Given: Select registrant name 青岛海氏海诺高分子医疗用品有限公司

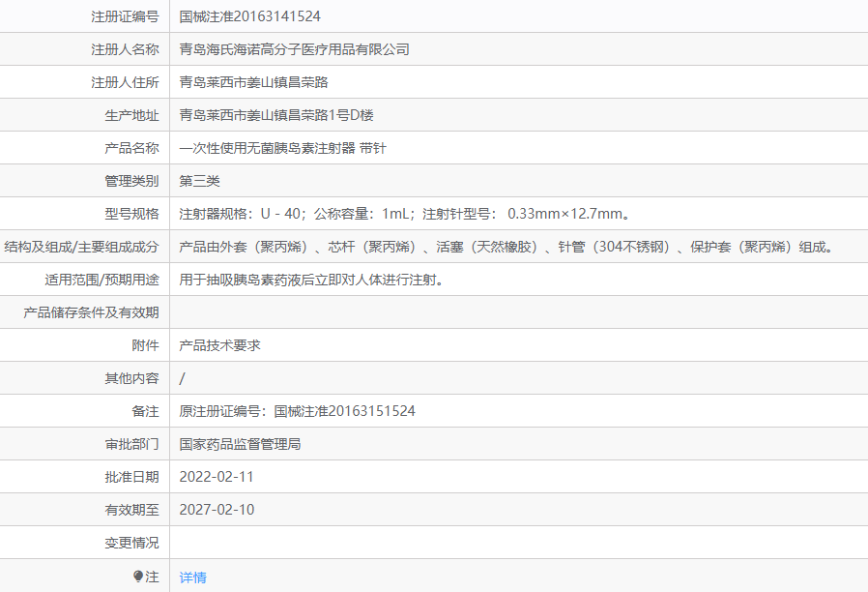Looking at the screenshot, I should (294, 49).
